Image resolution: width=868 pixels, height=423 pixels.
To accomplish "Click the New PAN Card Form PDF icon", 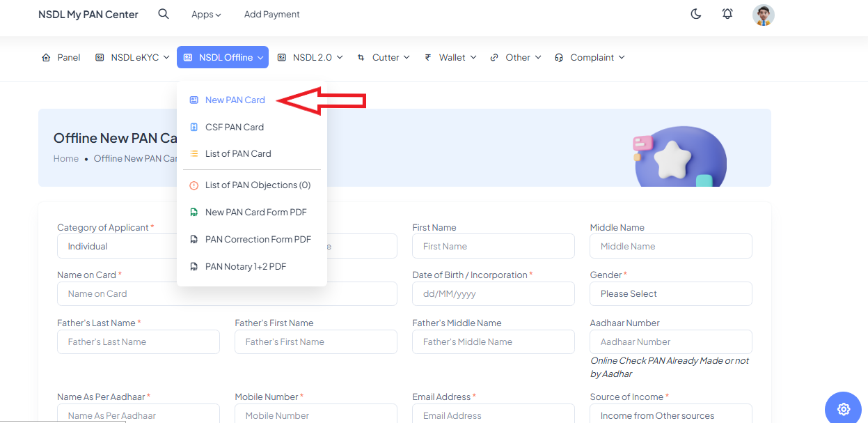I will (x=194, y=212).
